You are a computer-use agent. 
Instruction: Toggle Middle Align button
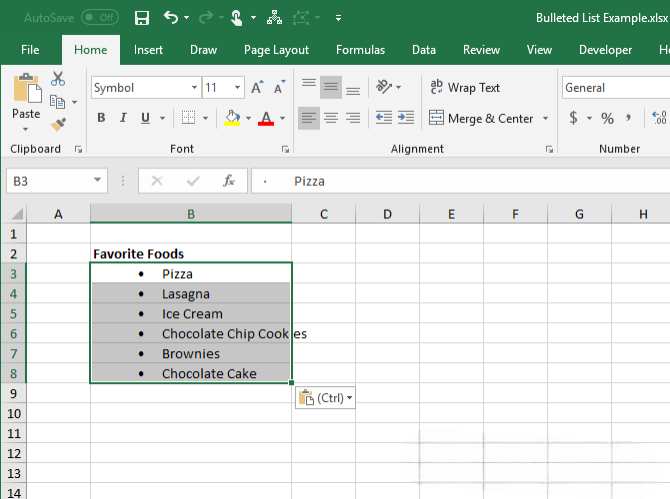331,87
